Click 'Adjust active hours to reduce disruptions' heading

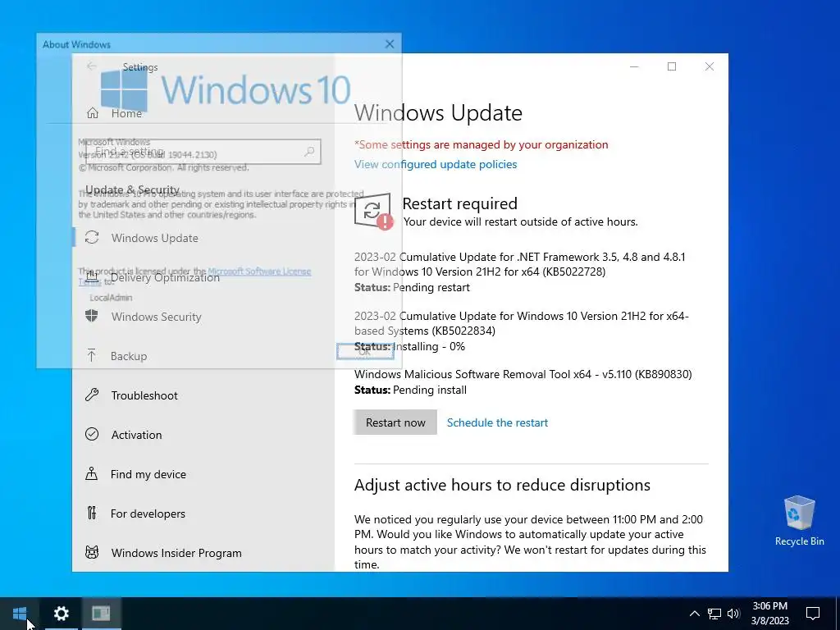click(x=502, y=485)
